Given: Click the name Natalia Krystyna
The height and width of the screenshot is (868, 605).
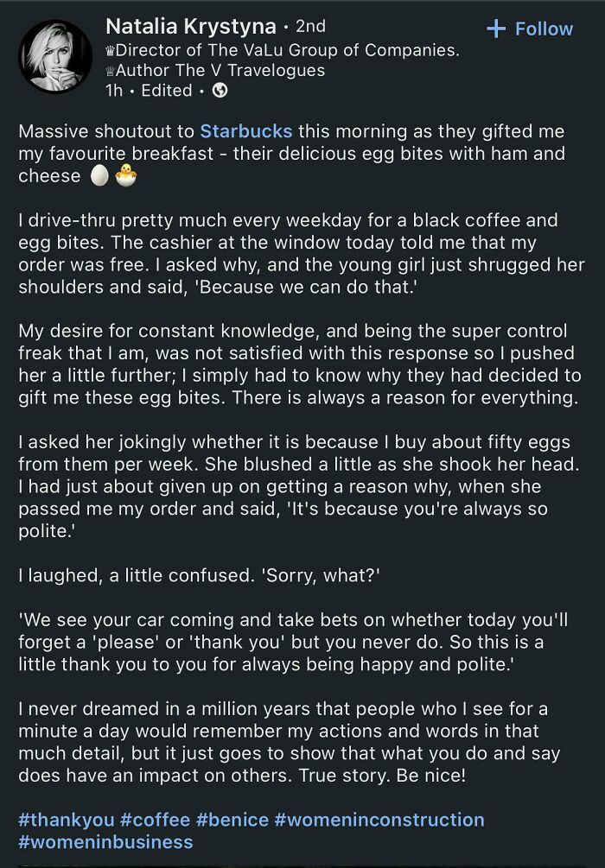Looking at the screenshot, I should click(192, 25).
